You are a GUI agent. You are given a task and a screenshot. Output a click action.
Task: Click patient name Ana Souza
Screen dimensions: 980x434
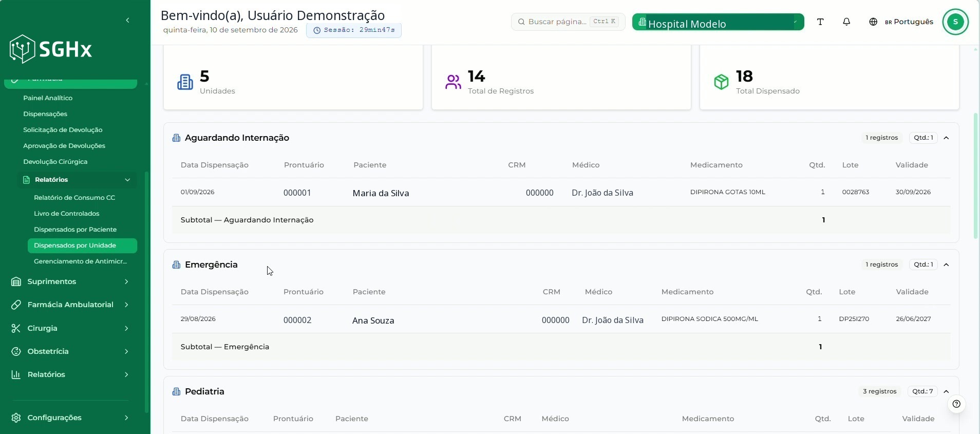[373, 320]
